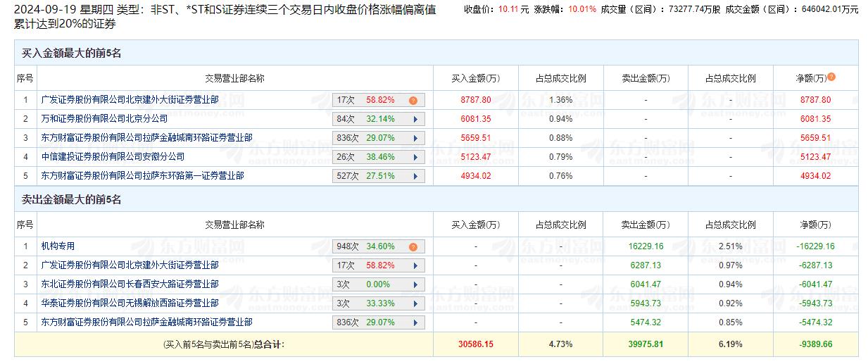Expand arrow in buy-list 拉萨金融城南环路 row
The image size is (868, 364).
[415, 139]
